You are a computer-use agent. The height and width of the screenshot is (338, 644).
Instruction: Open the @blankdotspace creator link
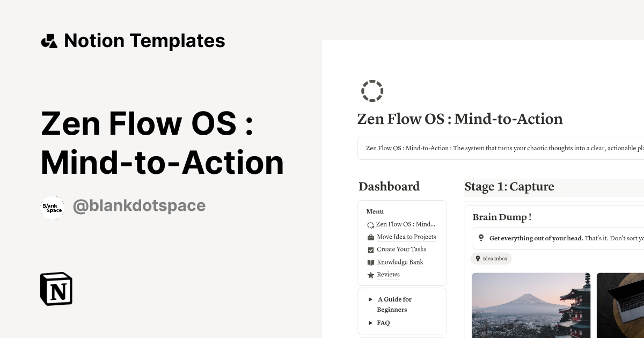[139, 205]
